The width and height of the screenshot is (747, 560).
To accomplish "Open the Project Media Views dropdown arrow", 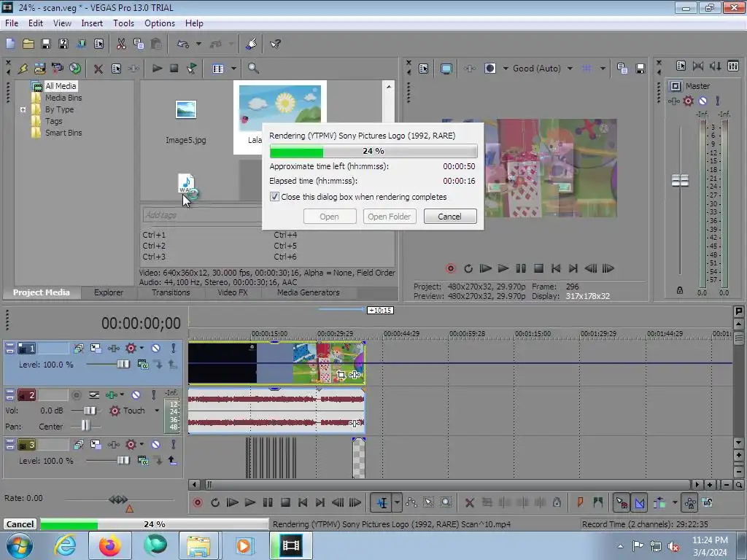I will pyautogui.click(x=233, y=69).
